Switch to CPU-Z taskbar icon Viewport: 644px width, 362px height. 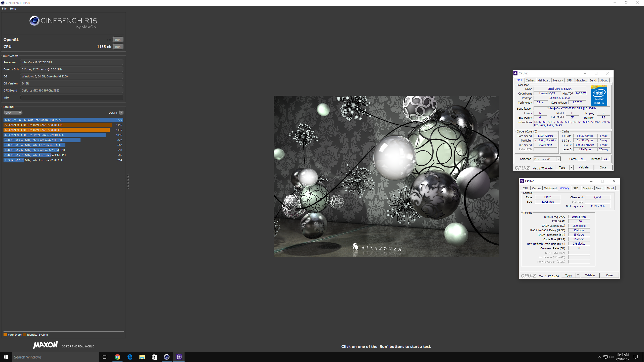coord(179,357)
